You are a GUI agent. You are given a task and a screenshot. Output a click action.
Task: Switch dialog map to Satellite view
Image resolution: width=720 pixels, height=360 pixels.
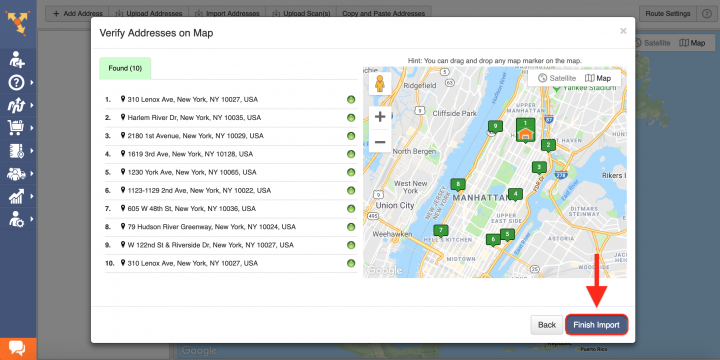(557, 78)
